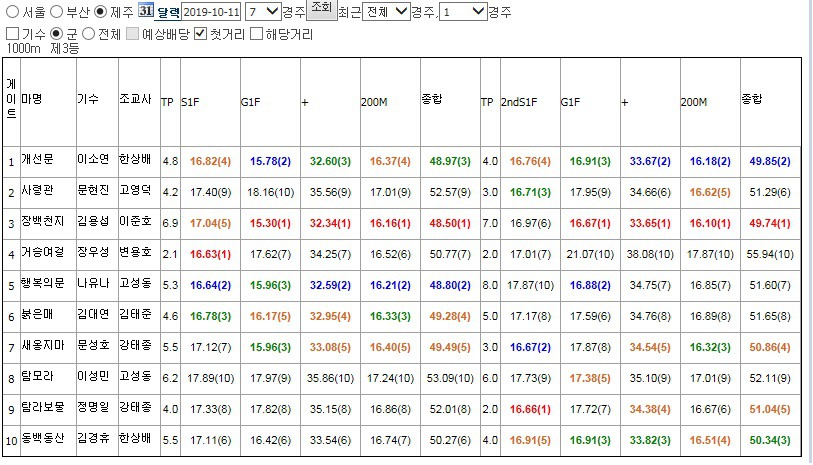The image size is (813, 465).
Task: Click horse name 개선문
Action: click(x=37, y=159)
